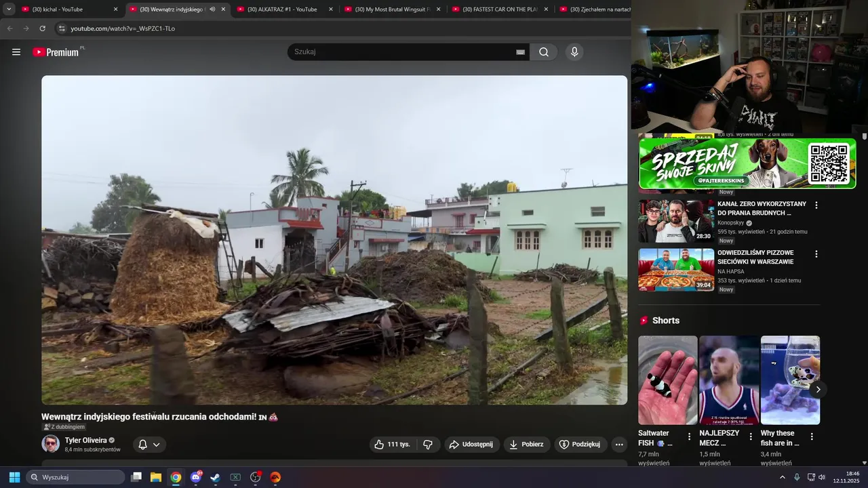Open options for 'NAJLEPSZY MECZ' short
The width and height of the screenshot is (868, 488).
(750, 436)
